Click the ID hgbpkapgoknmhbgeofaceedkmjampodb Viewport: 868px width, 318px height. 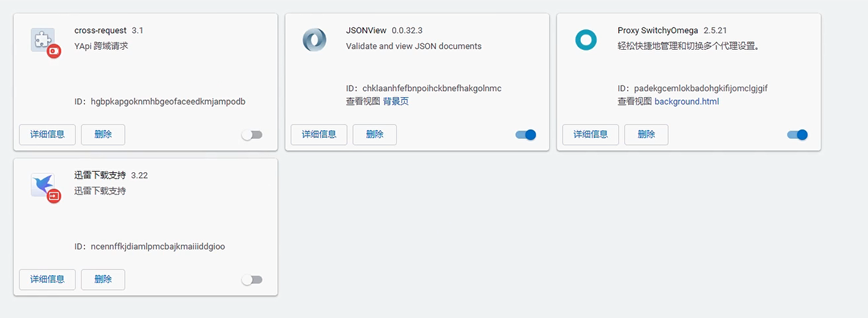coord(168,101)
